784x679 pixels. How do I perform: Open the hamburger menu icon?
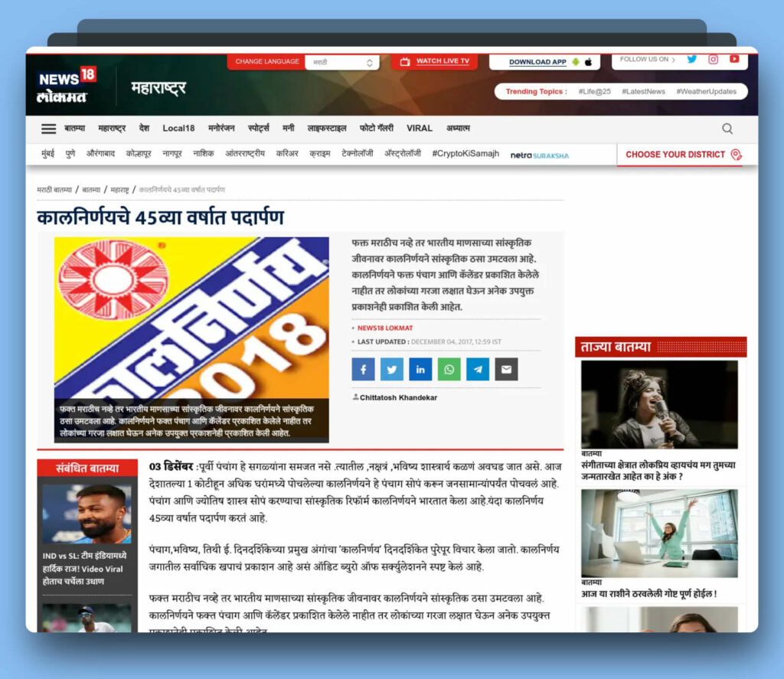pos(49,129)
